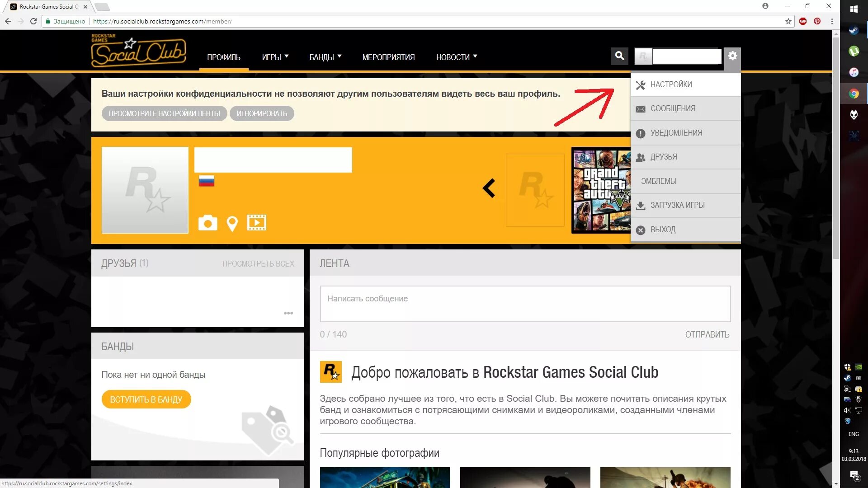Click the small avatar in the header
This screenshot has height=488, width=868.
pyautogui.click(x=643, y=56)
